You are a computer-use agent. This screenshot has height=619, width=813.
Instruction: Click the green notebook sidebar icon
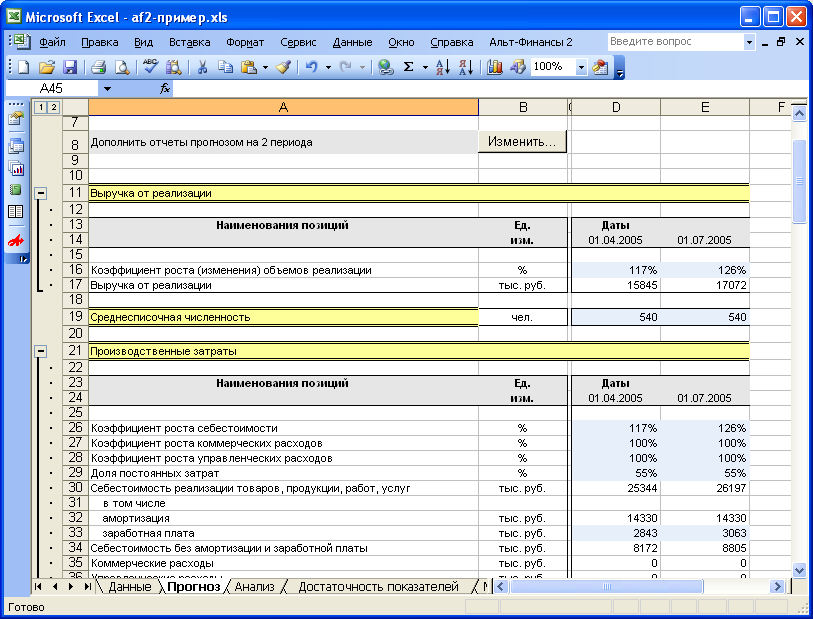coord(16,190)
